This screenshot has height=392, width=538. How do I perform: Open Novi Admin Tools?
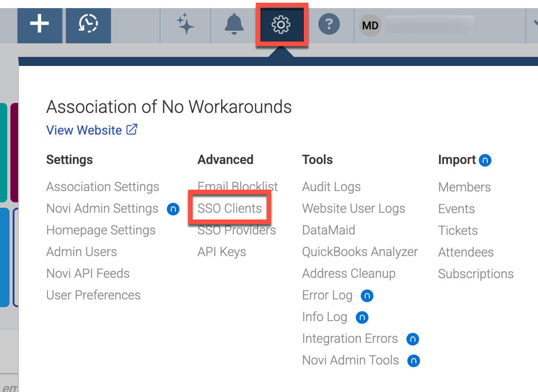[350, 360]
